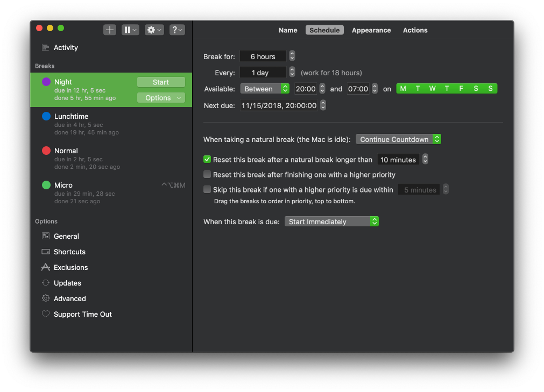Open the Available Between dropdown
This screenshot has width=544, height=392.
(x=265, y=89)
